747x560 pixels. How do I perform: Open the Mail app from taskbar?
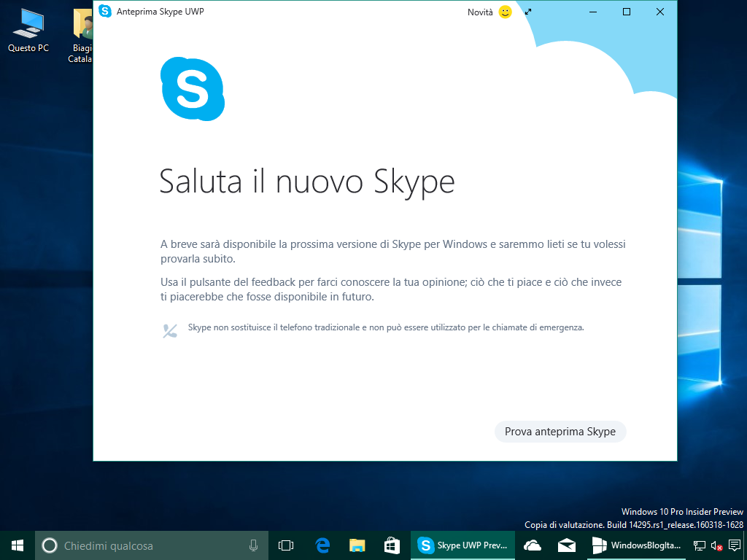pyautogui.click(x=567, y=545)
